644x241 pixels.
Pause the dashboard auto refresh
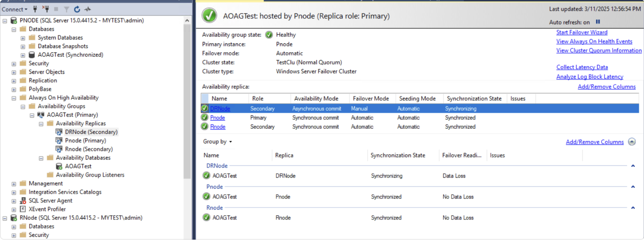coord(598,22)
